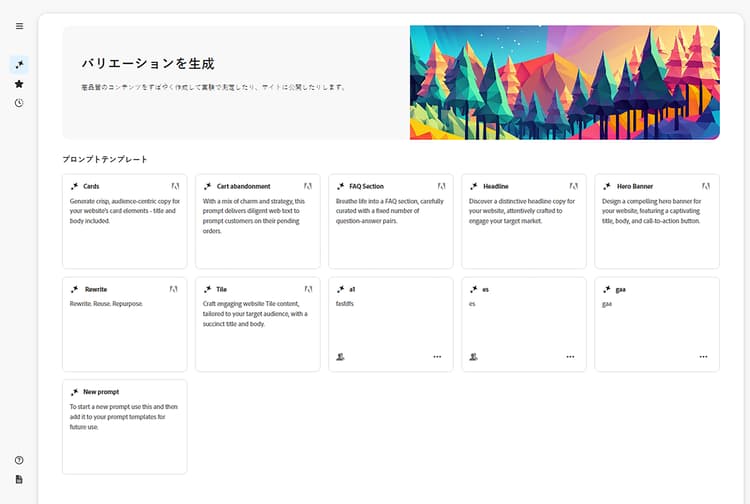The height and width of the screenshot is (504, 750).
Task: Click the Adobe logo on Rewrite card
Action: (174, 289)
